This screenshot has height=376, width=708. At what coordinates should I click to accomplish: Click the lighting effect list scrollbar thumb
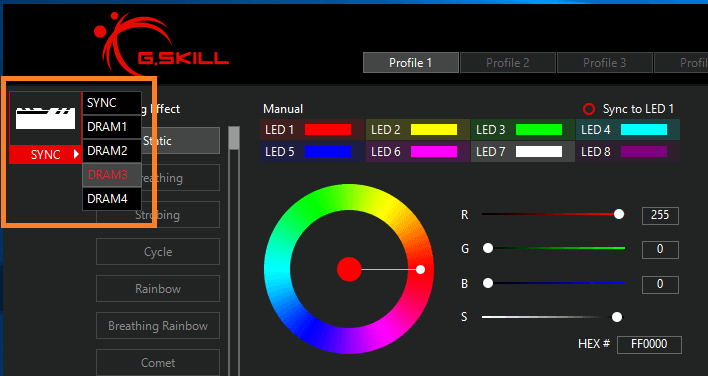233,138
